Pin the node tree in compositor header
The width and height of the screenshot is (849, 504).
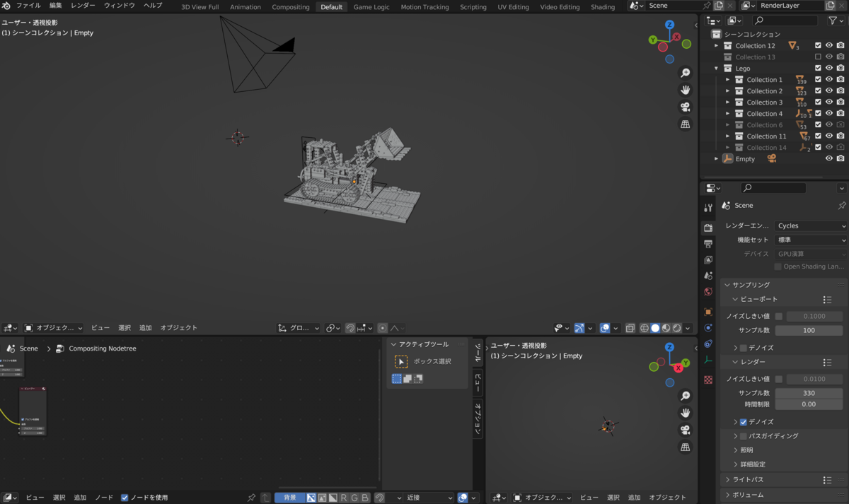pyautogui.click(x=251, y=498)
